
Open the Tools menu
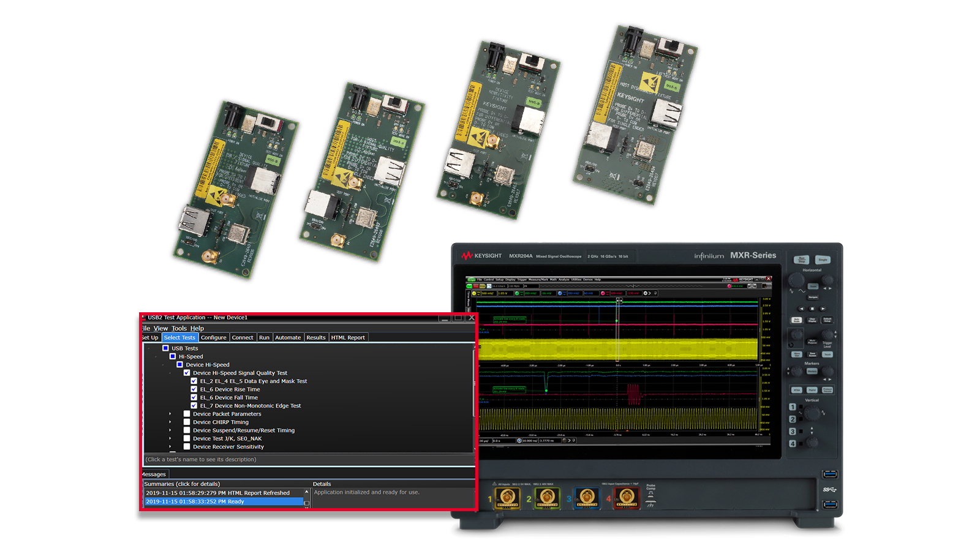pos(179,328)
